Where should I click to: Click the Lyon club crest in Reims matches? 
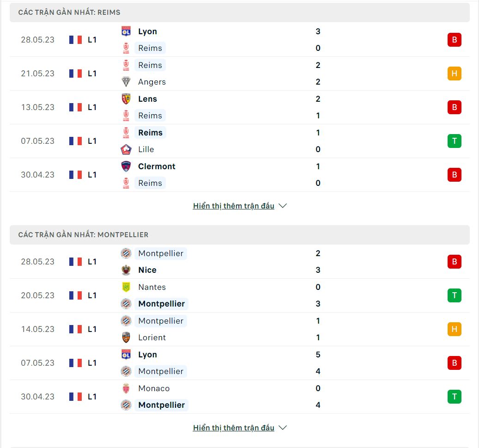click(x=126, y=31)
